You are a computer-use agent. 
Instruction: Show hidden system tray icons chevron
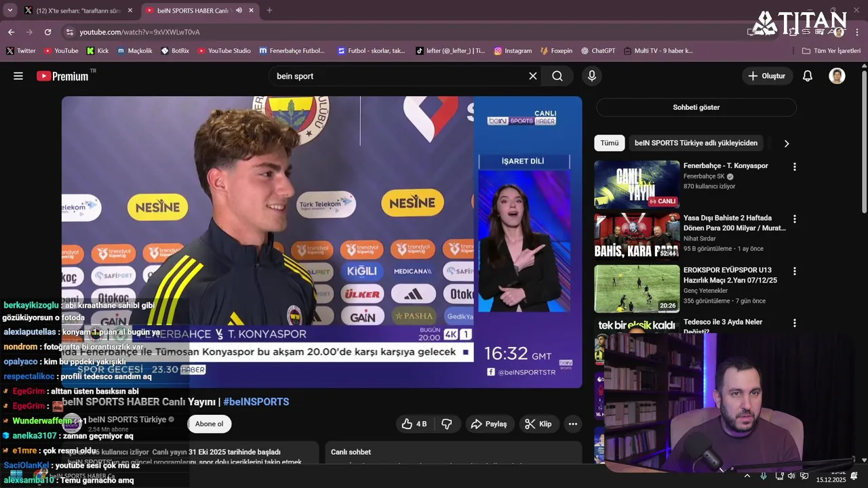(747, 476)
